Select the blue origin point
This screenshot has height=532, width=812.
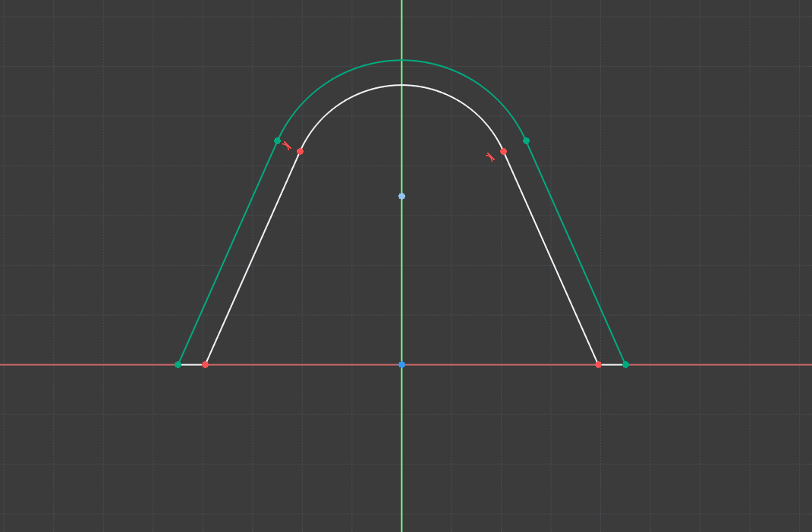tap(401, 365)
